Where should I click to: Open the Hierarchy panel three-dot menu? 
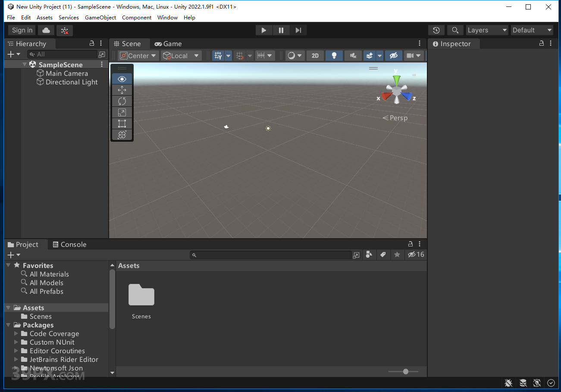[101, 44]
